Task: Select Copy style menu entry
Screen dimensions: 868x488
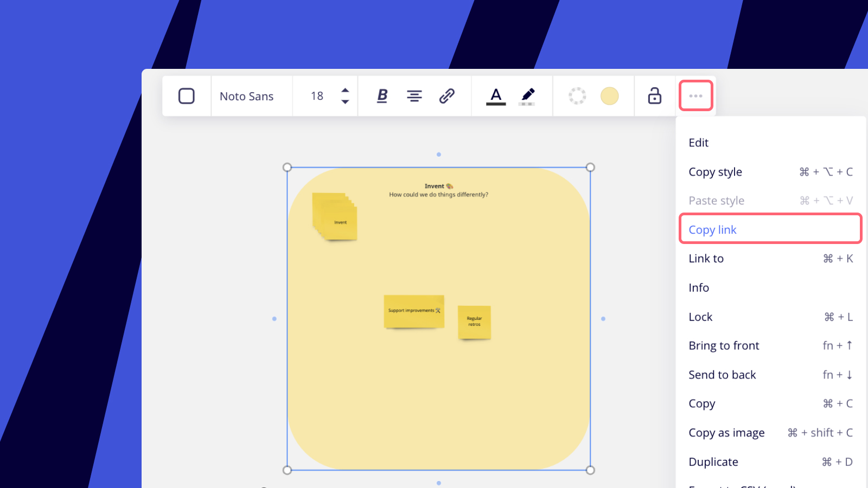Action: (716, 172)
